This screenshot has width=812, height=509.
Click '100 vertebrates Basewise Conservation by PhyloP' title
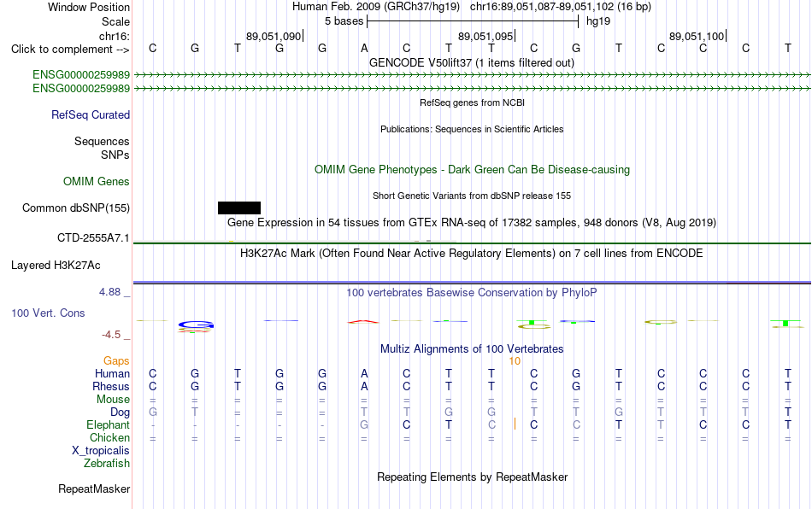coord(472,292)
